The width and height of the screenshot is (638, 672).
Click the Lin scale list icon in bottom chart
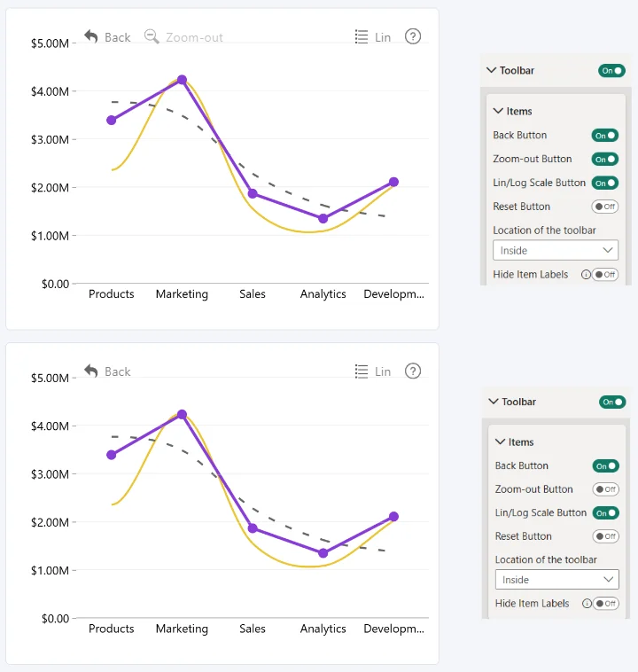coord(362,371)
